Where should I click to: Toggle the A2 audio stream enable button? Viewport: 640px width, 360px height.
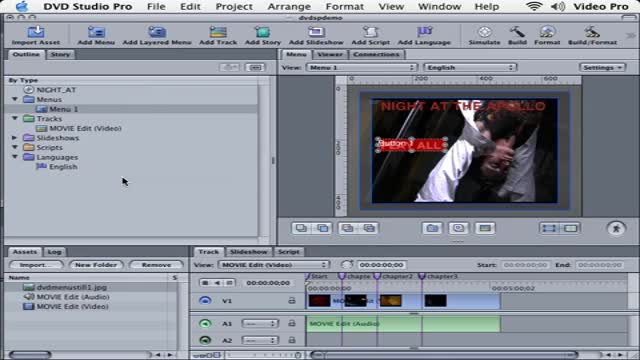[205, 340]
